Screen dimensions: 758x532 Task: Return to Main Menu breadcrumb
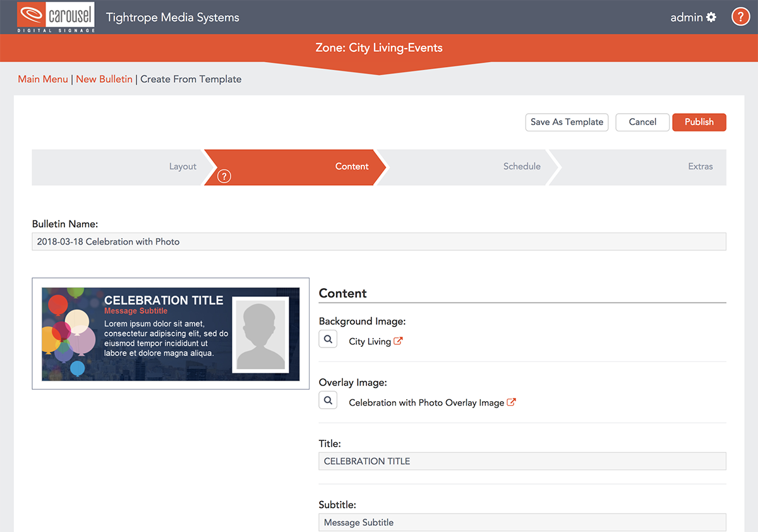(x=43, y=79)
